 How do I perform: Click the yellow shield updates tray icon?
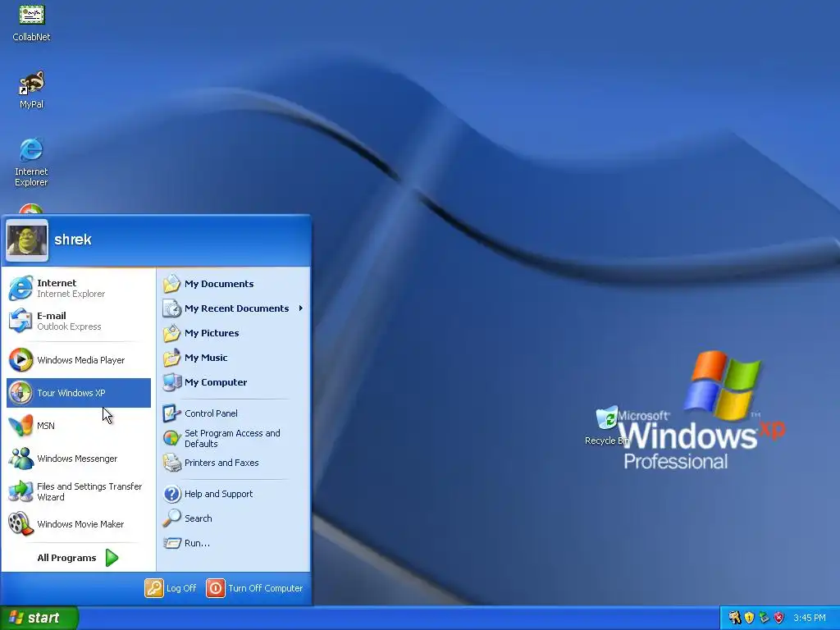pos(750,618)
